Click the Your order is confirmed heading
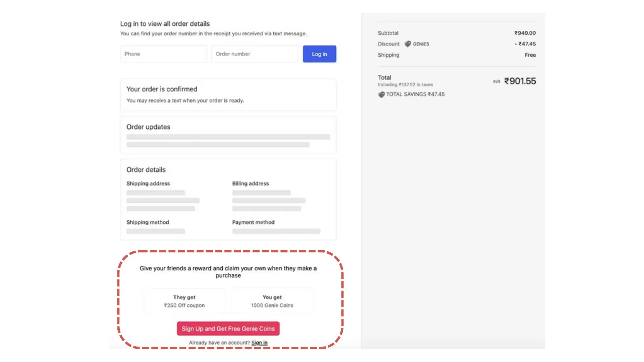This screenshot has width=644, height=362. (162, 89)
